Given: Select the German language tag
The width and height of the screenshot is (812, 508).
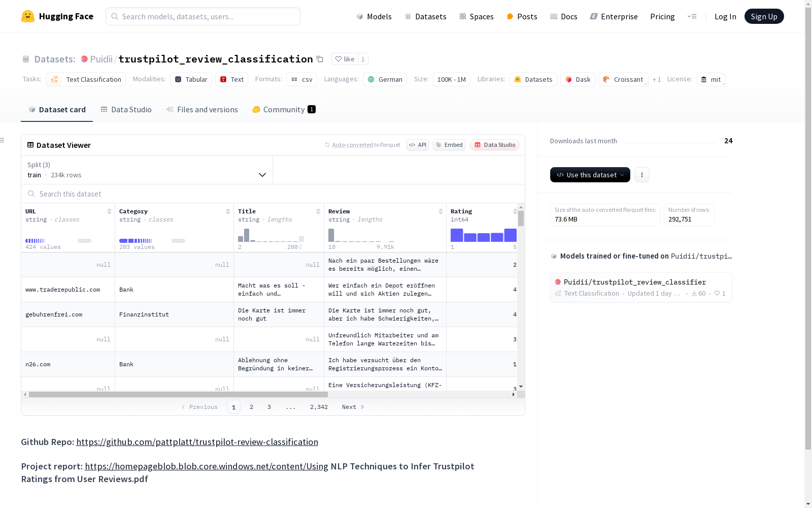Looking at the screenshot, I should click(x=385, y=79).
